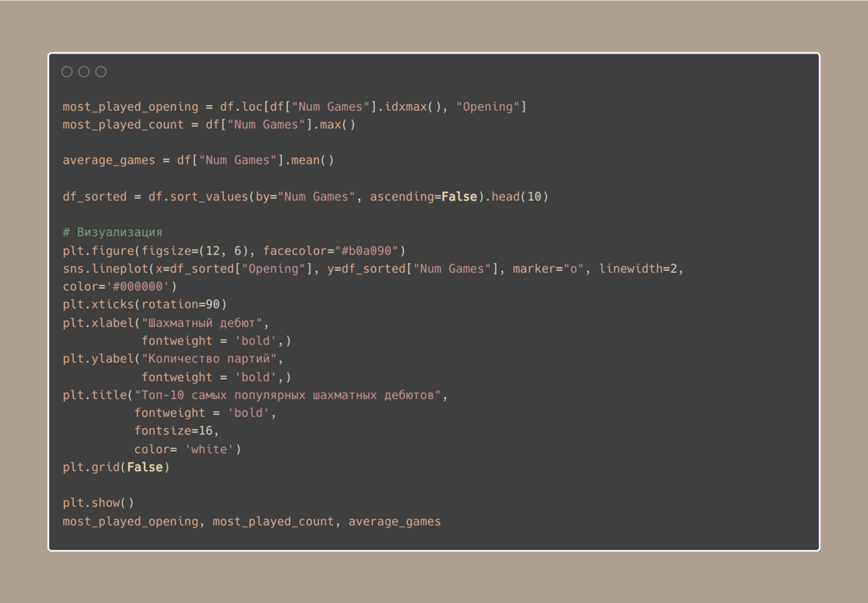Click the middle circle window button

pos(84,72)
